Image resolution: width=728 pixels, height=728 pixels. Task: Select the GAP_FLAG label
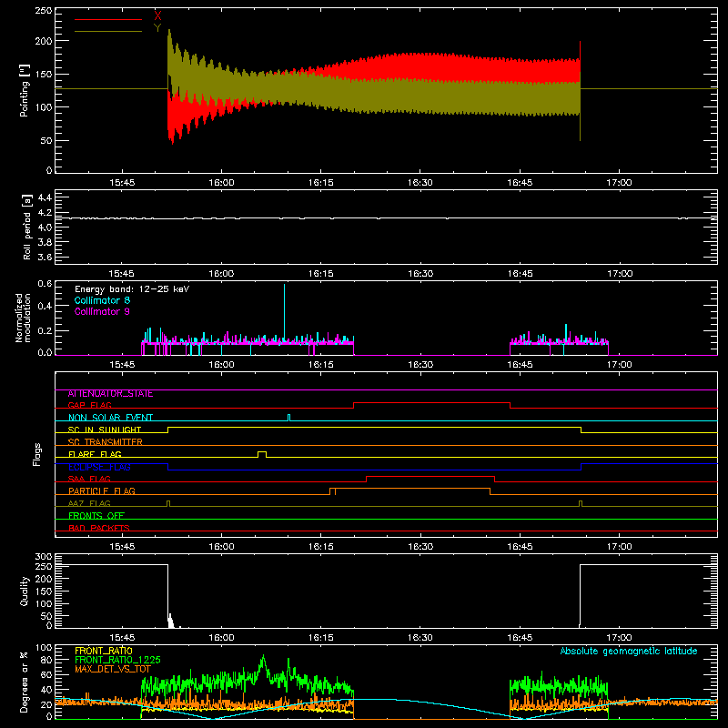coord(89,405)
